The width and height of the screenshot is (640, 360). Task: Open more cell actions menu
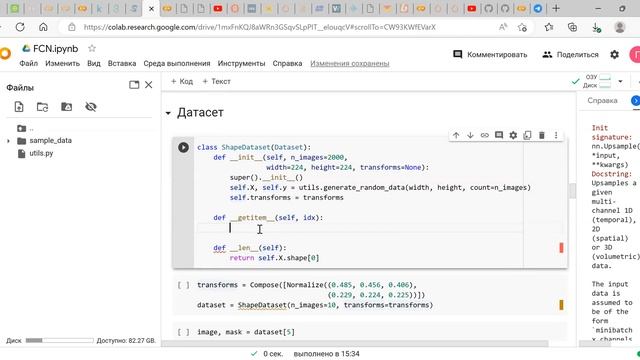click(556, 135)
